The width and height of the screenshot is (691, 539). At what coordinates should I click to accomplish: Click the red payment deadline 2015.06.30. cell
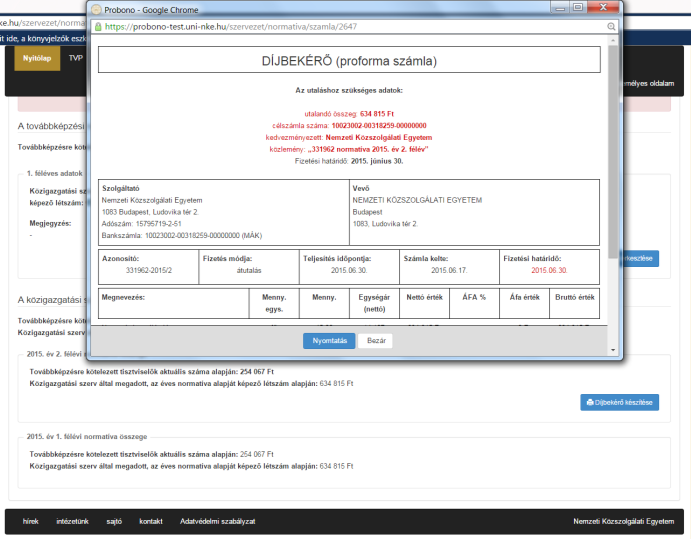[549, 270]
